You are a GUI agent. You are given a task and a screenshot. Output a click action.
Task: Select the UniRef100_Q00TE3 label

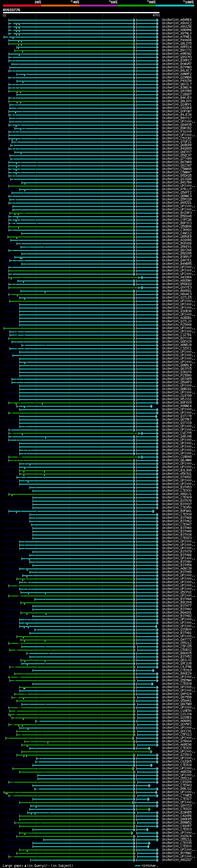pyautogui.click(x=177, y=287)
